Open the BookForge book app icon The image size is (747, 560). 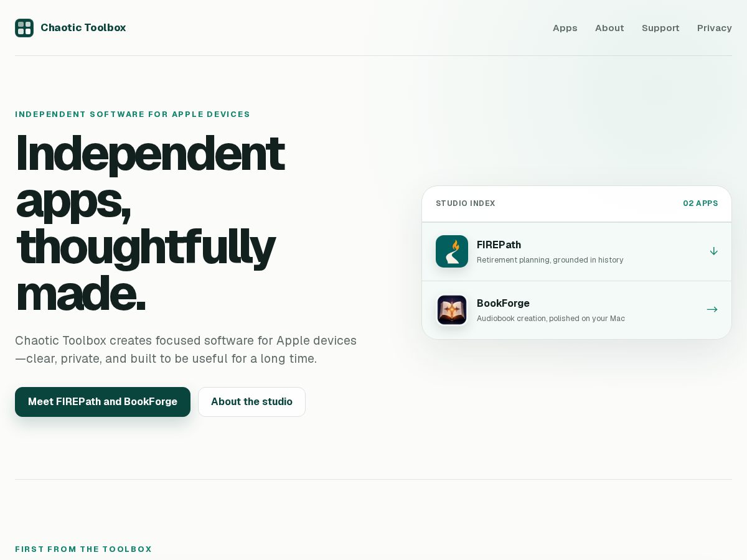(x=452, y=310)
